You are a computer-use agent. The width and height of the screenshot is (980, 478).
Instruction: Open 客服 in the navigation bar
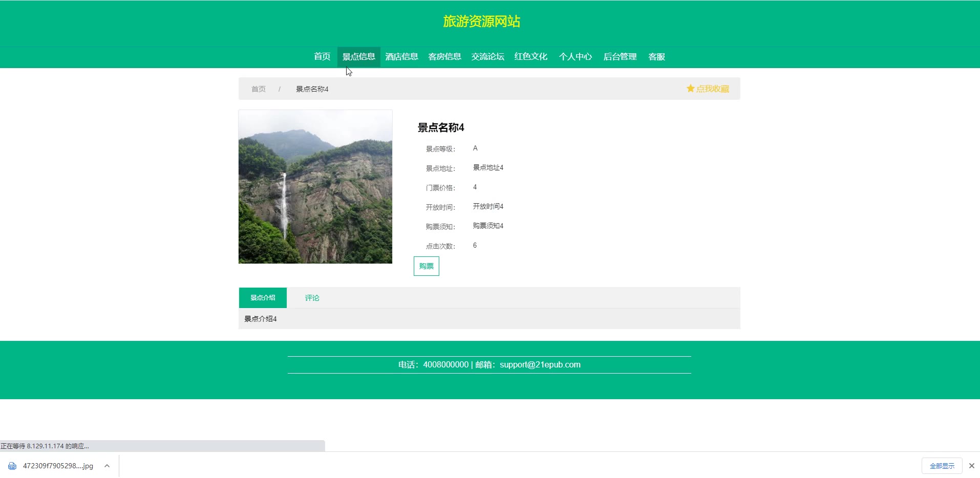click(656, 57)
